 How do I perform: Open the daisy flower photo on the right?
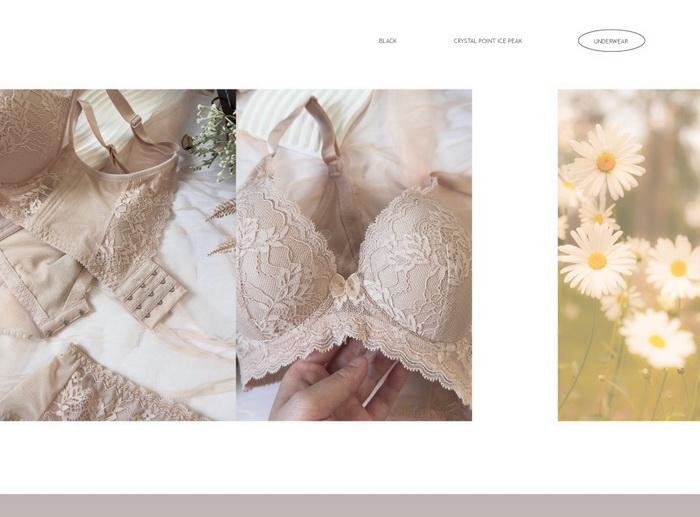coord(628,254)
